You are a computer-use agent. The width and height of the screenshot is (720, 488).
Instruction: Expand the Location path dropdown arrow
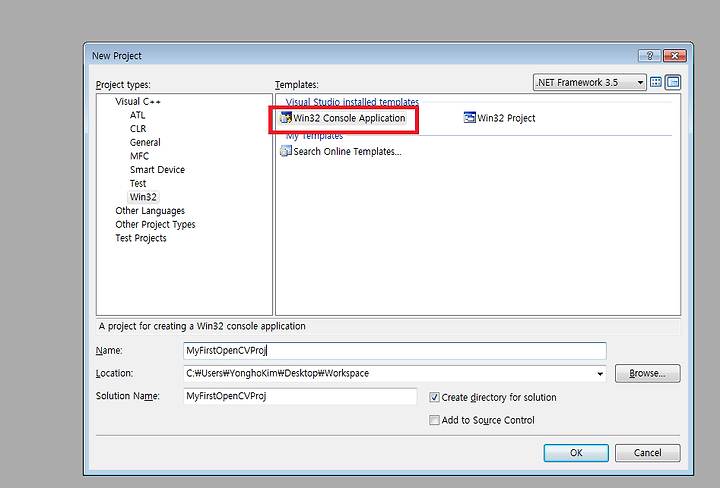(600, 374)
